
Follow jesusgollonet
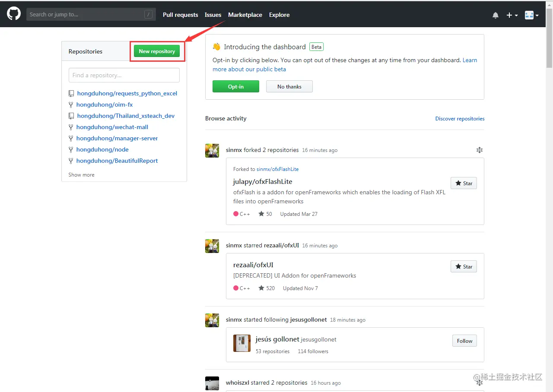click(465, 341)
